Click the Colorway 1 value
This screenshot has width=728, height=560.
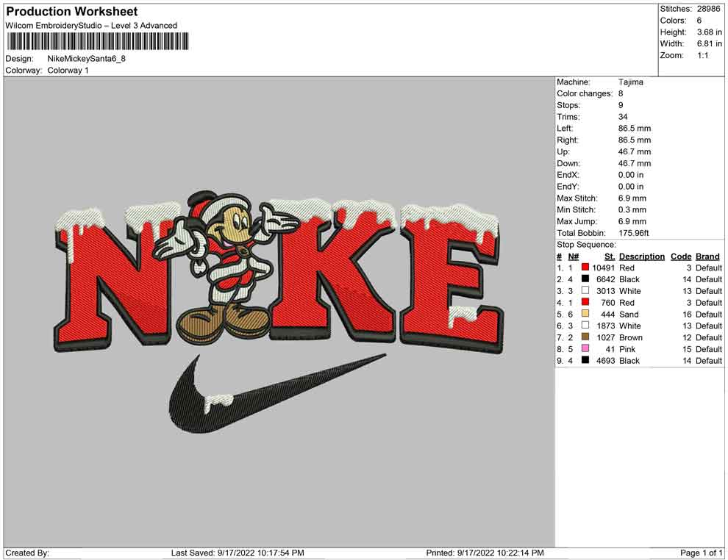point(68,71)
